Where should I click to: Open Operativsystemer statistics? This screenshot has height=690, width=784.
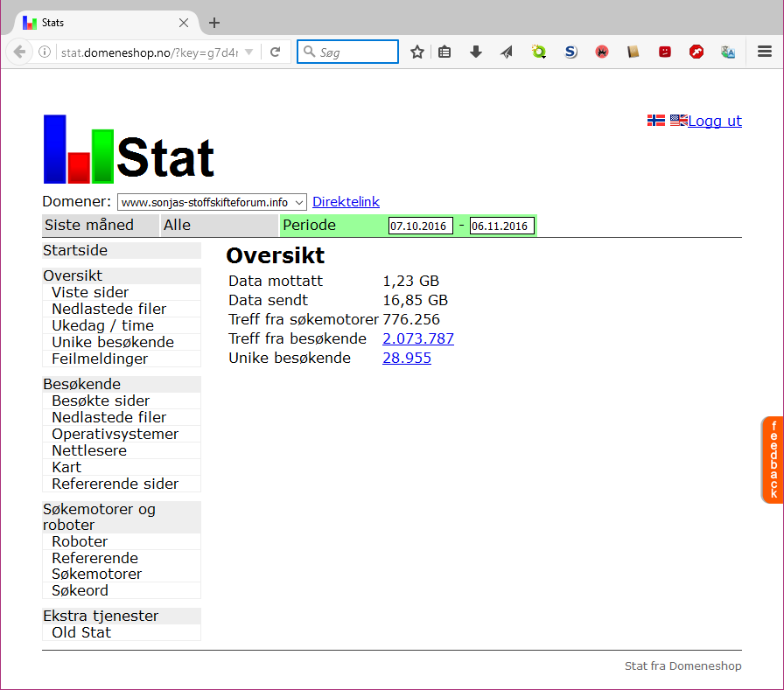[x=122, y=434]
